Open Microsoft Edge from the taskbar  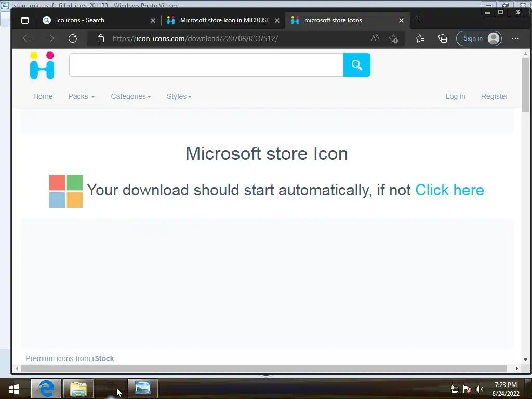(46, 389)
